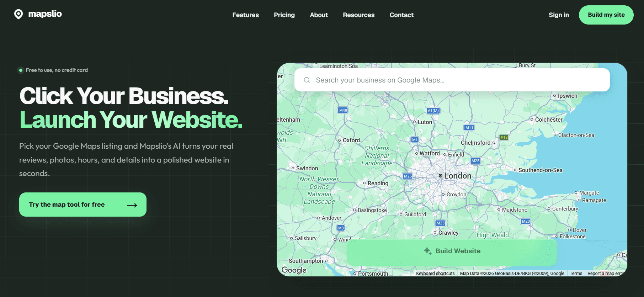Go to the About page
The height and width of the screenshot is (297, 644).
tap(319, 15)
